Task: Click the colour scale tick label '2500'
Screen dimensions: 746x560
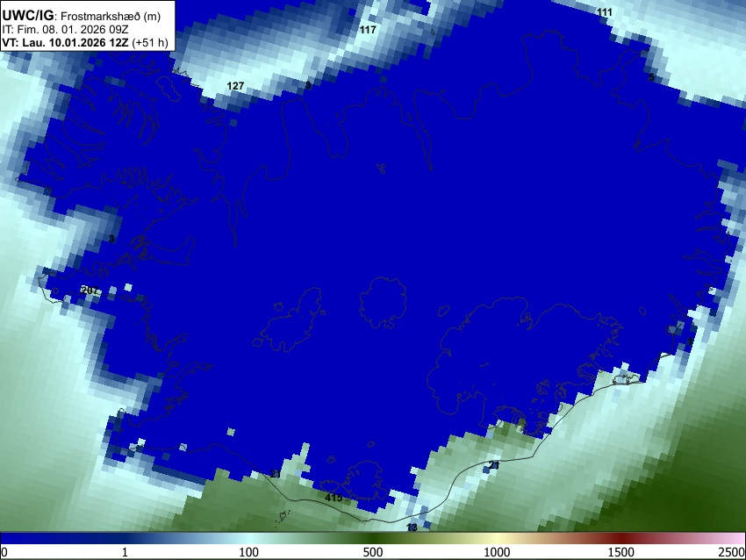Action: pos(732,552)
